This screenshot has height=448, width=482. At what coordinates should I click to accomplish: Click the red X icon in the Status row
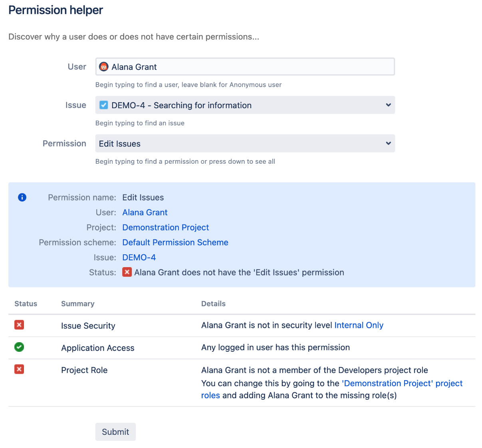click(127, 272)
